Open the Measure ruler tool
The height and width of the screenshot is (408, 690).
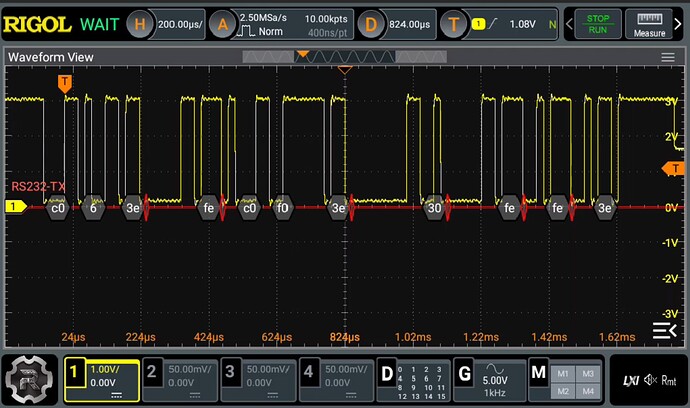coord(650,24)
